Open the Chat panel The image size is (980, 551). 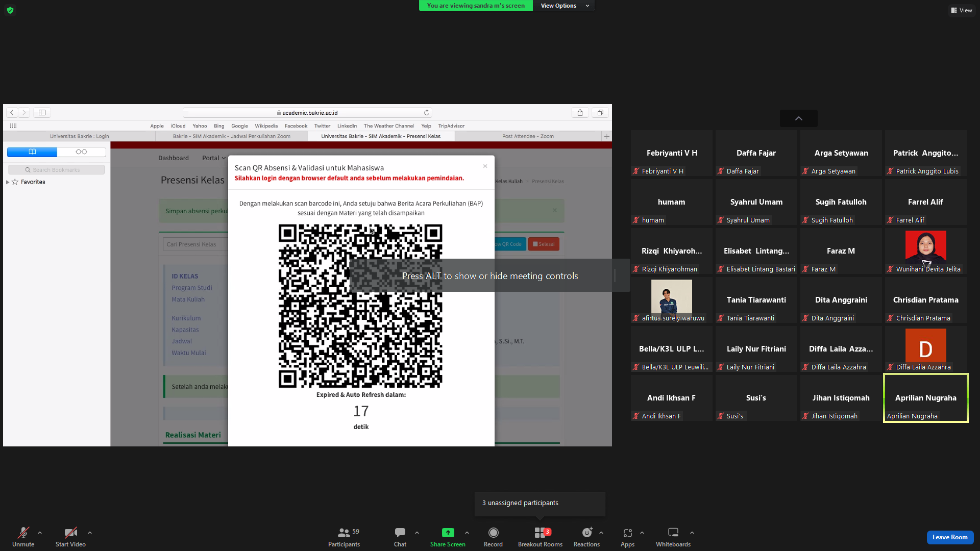point(400,536)
